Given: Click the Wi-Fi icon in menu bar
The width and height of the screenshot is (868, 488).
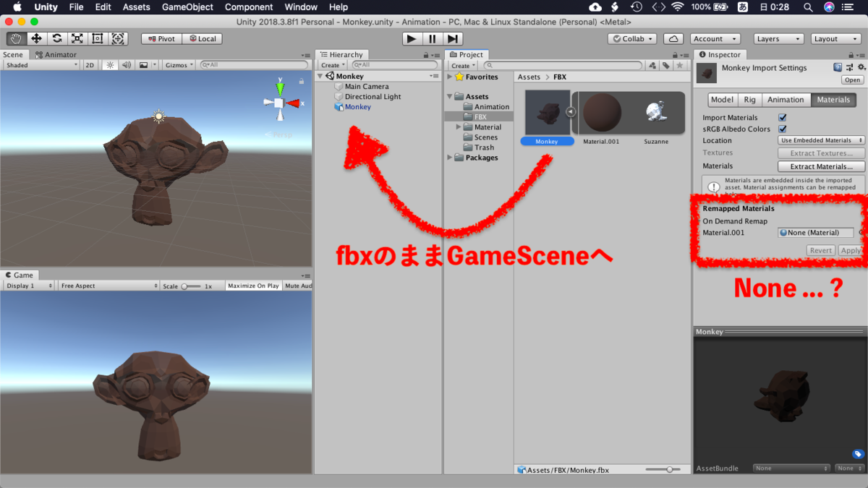Looking at the screenshot, I should click(x=676, y=7).
